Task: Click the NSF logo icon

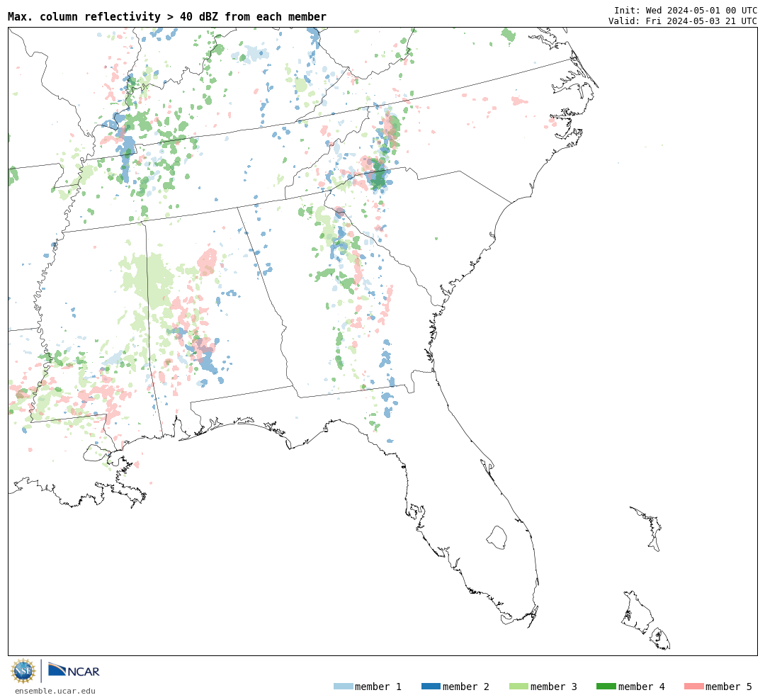Action: (23, 671)
